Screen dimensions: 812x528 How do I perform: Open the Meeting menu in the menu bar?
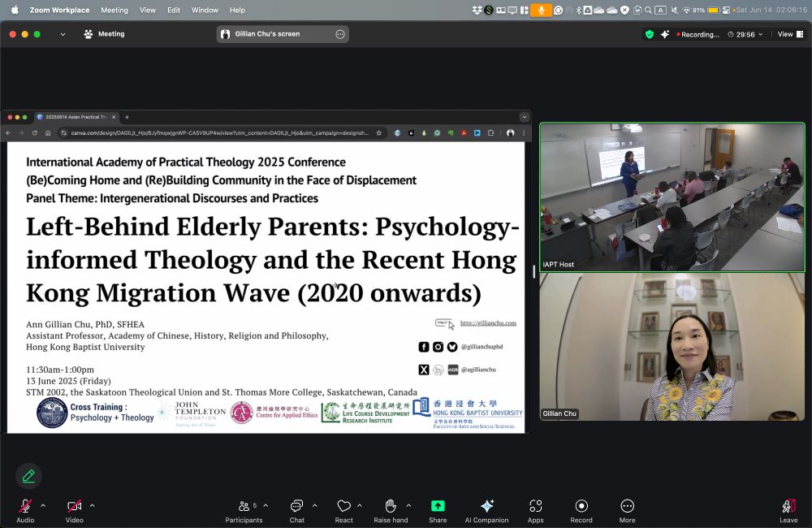(x=114, y=10)
